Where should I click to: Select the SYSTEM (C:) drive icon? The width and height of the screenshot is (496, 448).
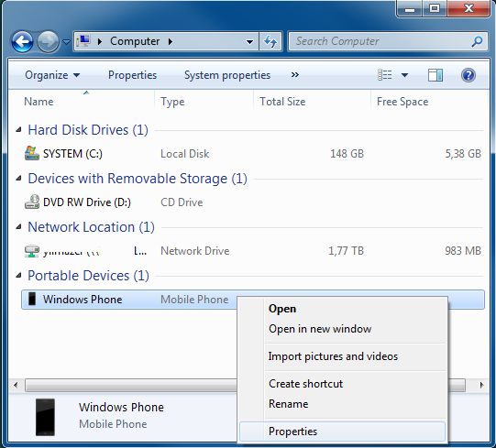(32, 153)
